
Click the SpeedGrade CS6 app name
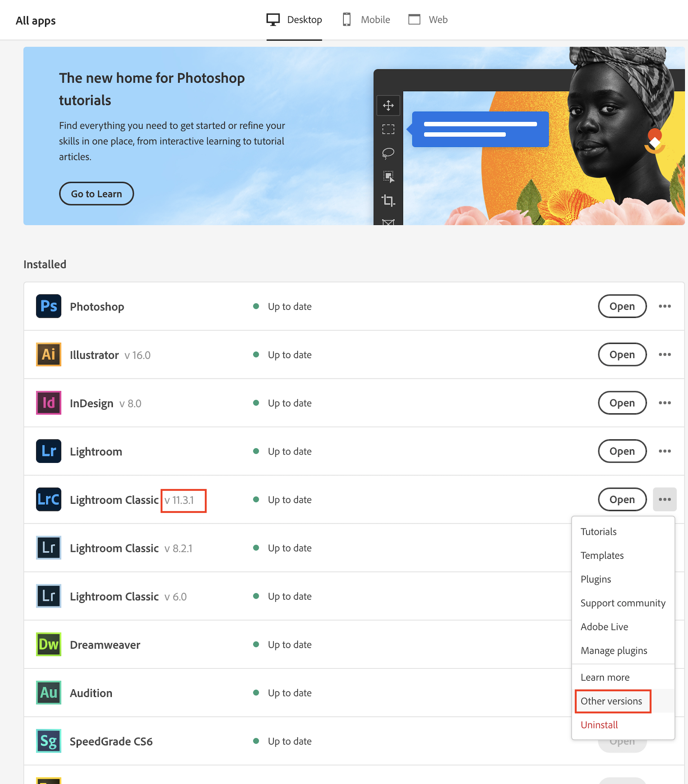click(x=111, y=741)
